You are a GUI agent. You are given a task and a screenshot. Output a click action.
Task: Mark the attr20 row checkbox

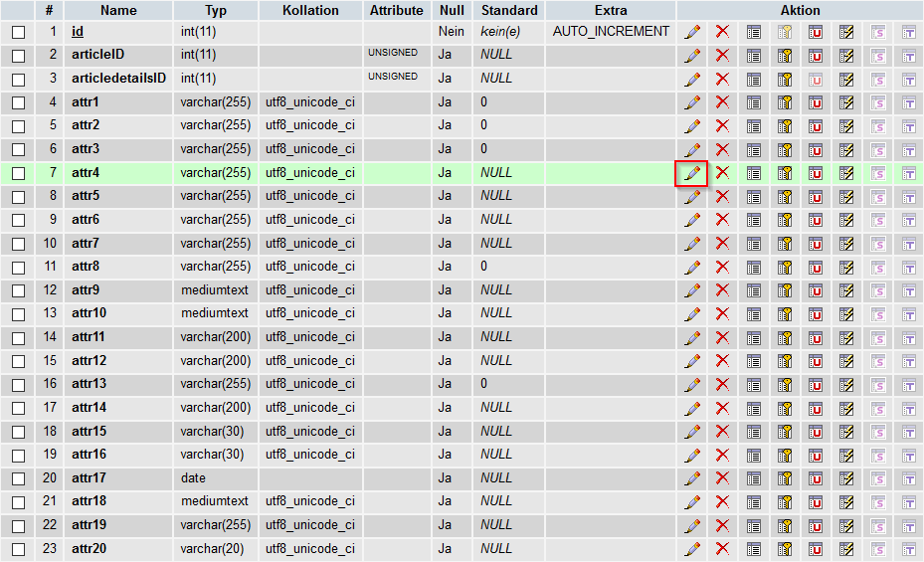point(18,549)
